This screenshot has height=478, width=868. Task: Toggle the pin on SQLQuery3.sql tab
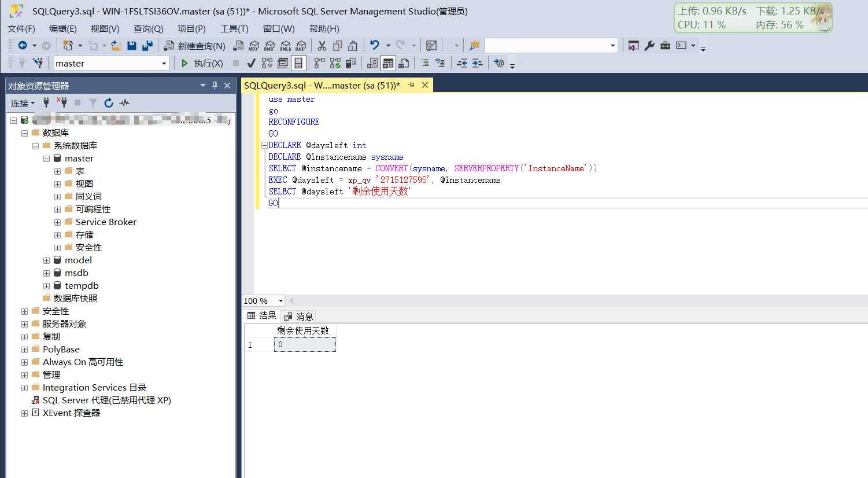(411, 85)
